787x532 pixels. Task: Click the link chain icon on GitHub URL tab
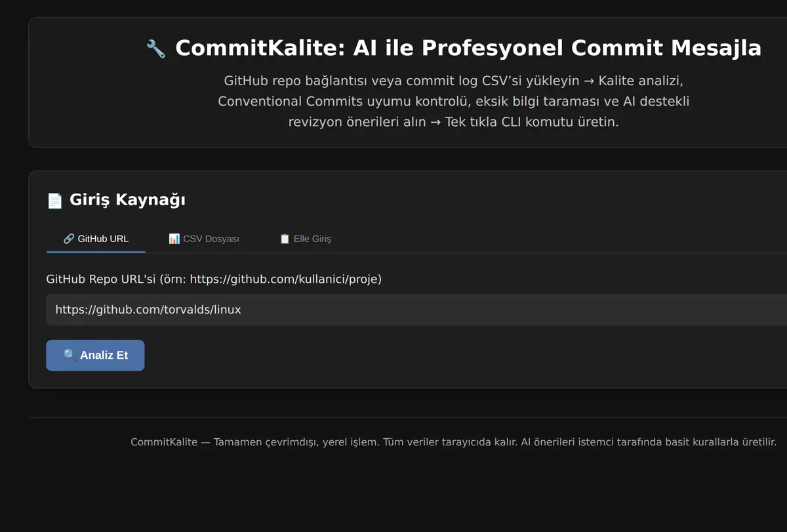click(x=69, y=239)
